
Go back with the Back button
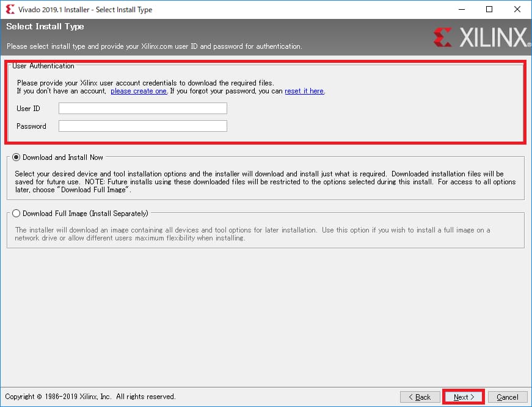tap(420, 397)
